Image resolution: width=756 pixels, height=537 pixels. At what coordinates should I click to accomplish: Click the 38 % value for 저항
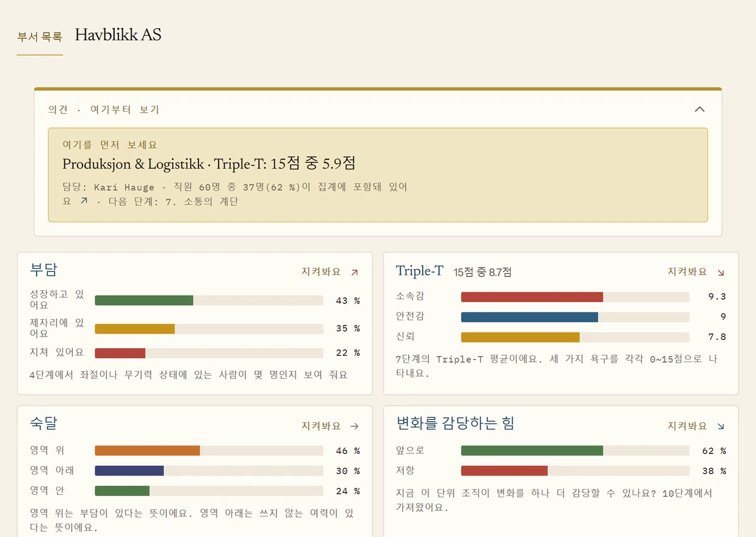click(714, 471)
